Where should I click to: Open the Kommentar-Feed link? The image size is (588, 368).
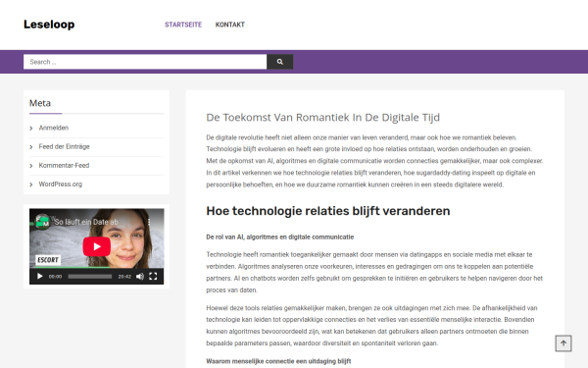[x=64, y=165]
